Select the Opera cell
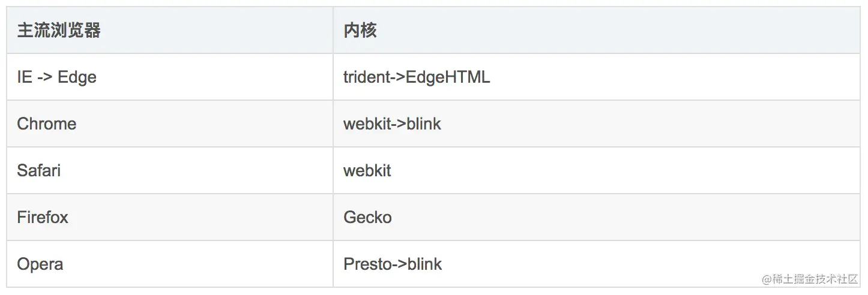868x295 pixels. 170,264
